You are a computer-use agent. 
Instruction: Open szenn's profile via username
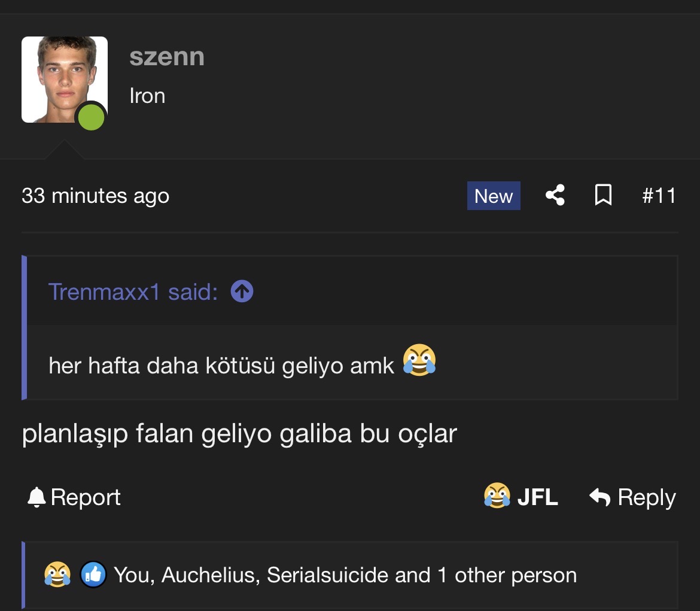[167, 57]
